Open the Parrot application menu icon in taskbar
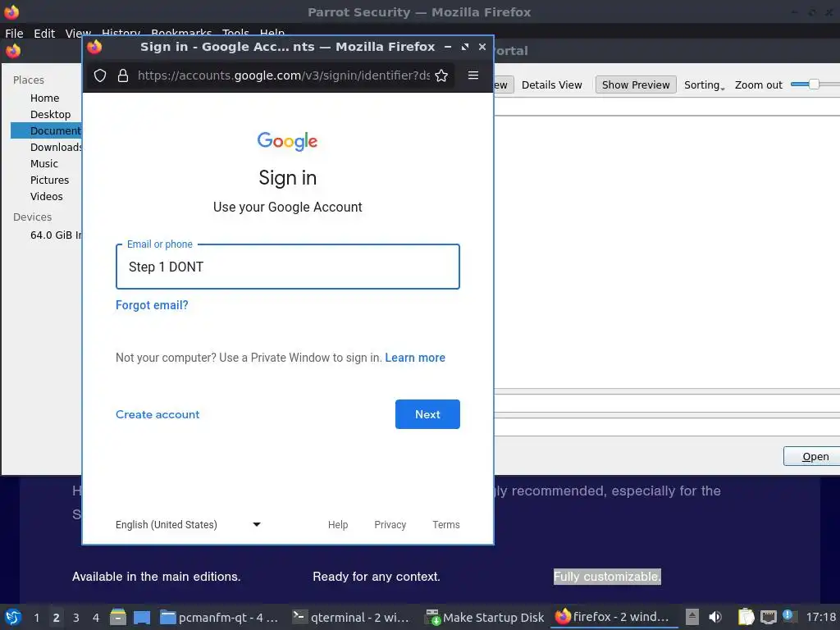The image size is (840, 630). tap(13, 617)
